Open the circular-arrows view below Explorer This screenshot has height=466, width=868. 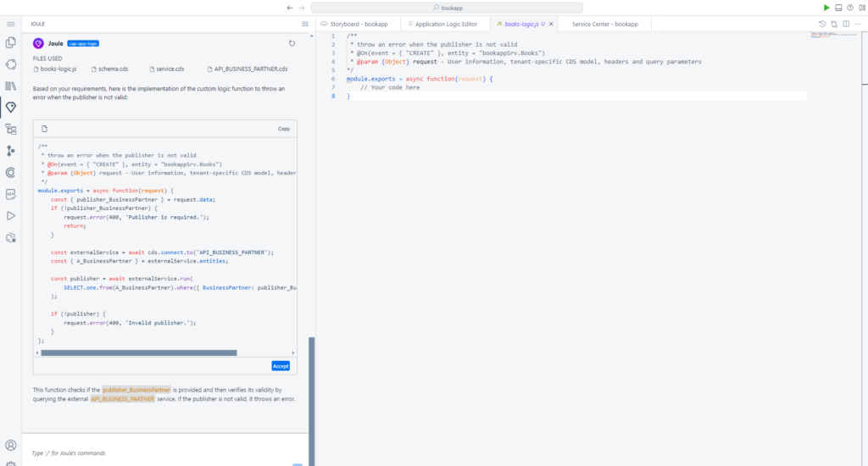tap(10, 64)
